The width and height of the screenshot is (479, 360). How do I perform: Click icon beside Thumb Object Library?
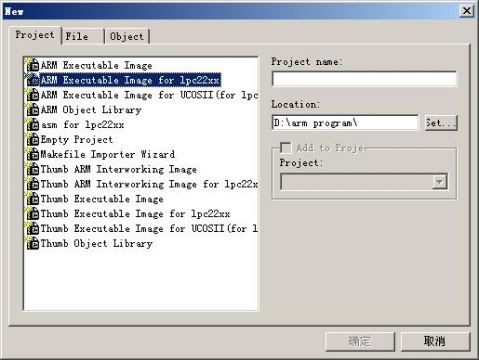(32, 243)
